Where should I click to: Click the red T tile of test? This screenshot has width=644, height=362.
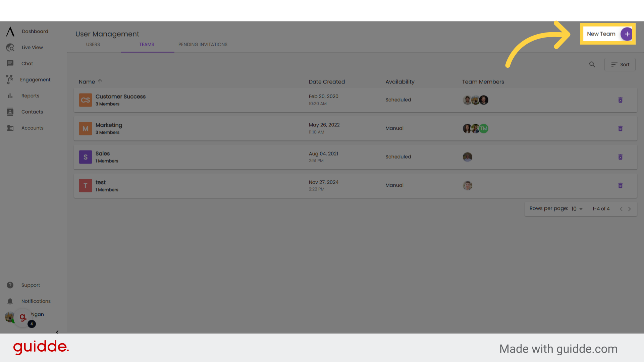pyautogui.click(x=86, y=185)
